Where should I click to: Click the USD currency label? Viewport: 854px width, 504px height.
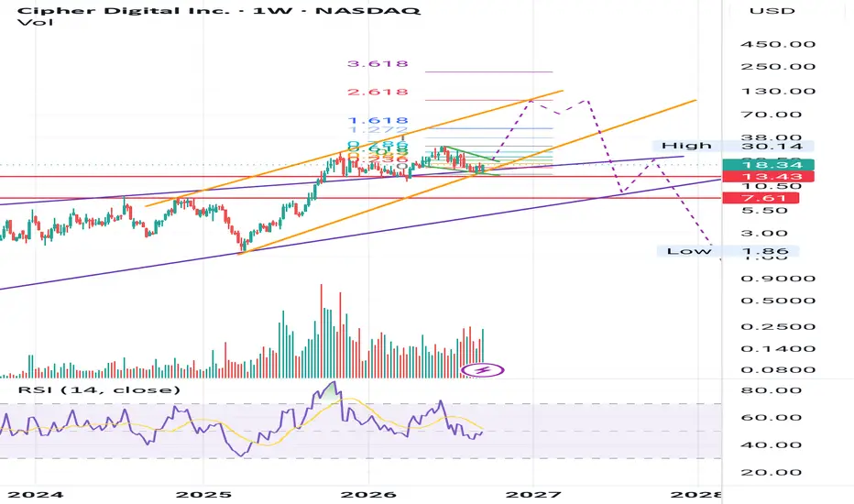tap(772, 11)
